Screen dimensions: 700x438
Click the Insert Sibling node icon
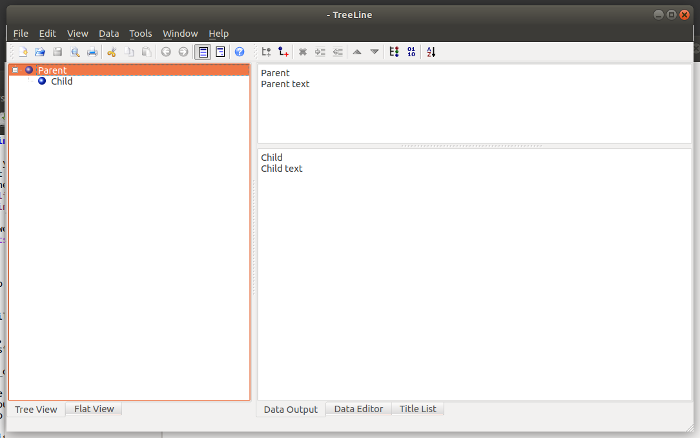click(x=284, y=52)
